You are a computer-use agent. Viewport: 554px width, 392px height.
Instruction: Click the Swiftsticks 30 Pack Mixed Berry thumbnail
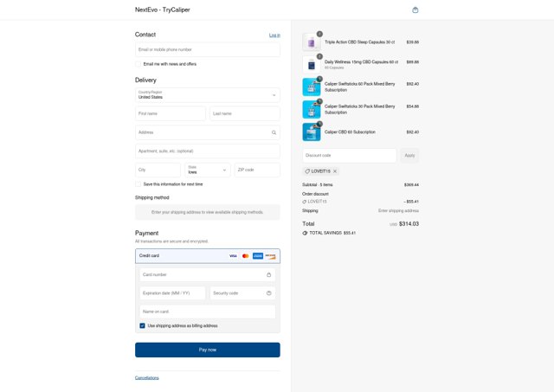[x=312, y=110]
